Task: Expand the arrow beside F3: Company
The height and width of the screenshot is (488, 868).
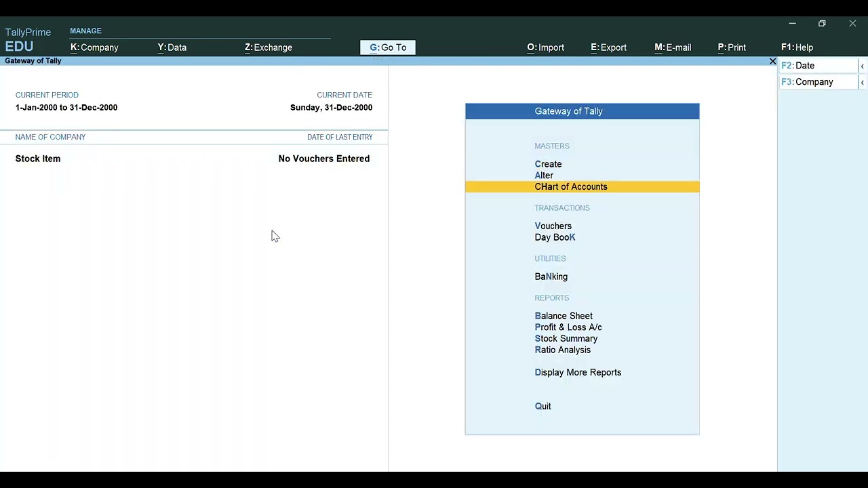Action: click(863, 82)
